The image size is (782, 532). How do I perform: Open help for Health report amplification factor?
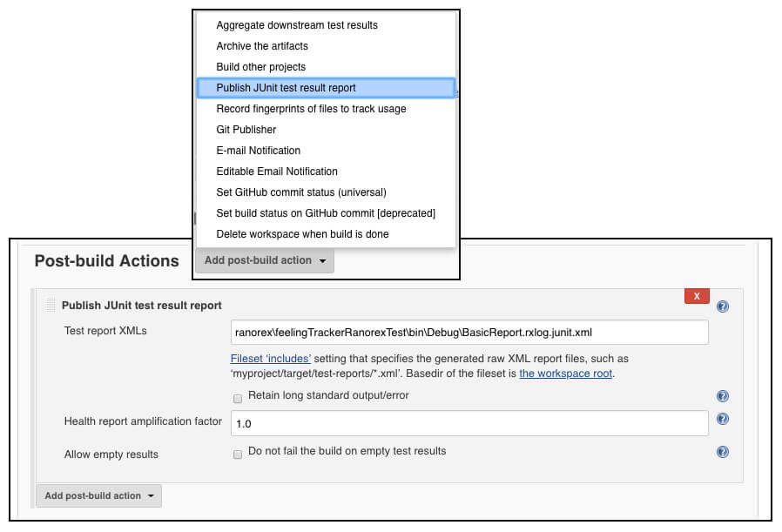coord(722,419)
